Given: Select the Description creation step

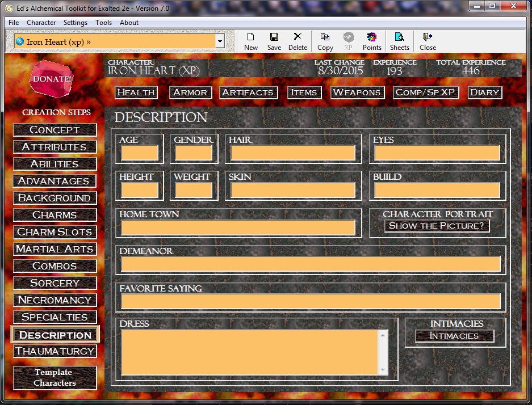Looking at the screenshot, I should (55, 335).
